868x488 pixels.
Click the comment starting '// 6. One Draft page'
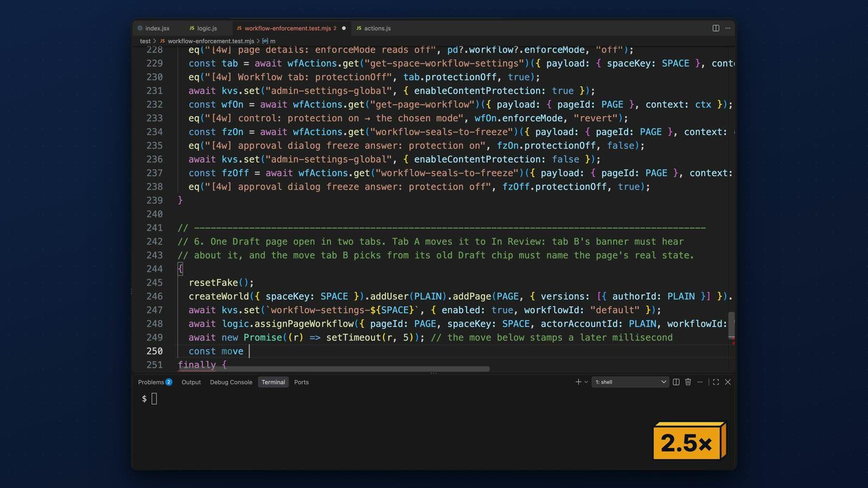pos(430,242)
